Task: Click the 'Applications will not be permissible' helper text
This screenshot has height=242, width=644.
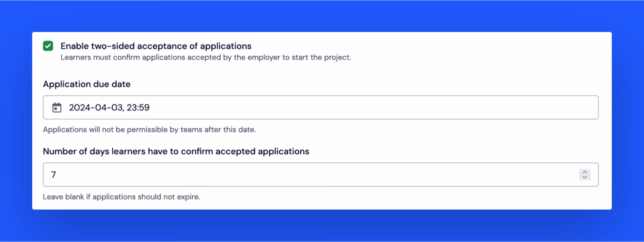Action: tap(149, 130)
